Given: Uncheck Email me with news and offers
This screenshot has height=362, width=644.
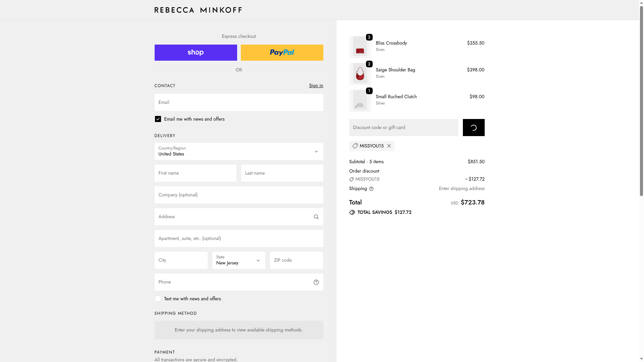Looking at the screenshot, I should [158, 119].
